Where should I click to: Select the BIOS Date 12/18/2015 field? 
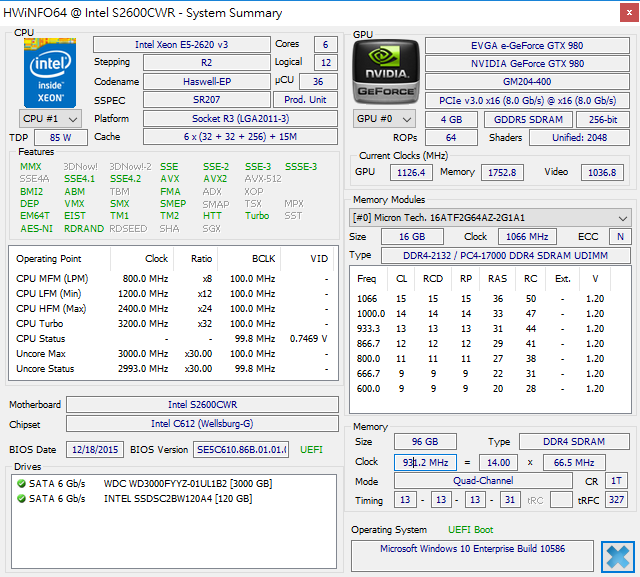pyautogui.click(x=95, y=450)
